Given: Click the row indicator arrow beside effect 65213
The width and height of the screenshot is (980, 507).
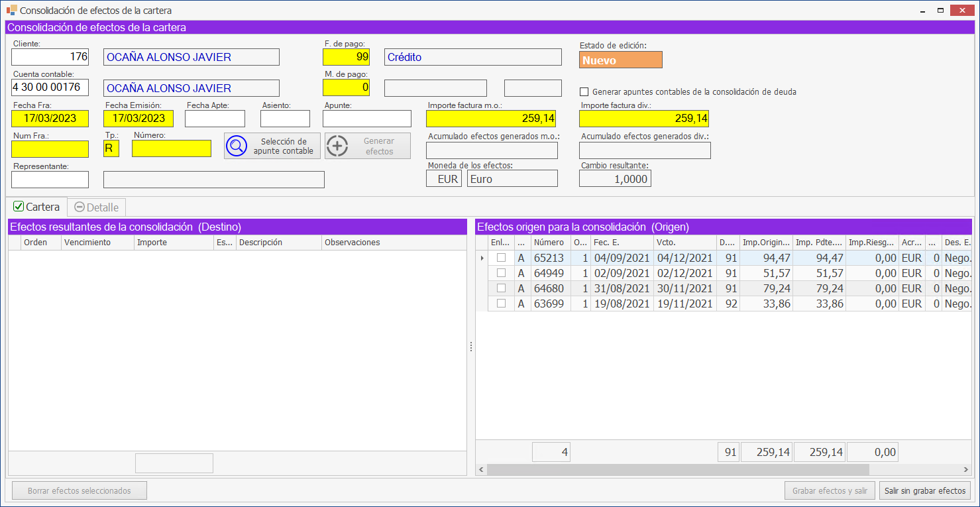Looking at the screenshot, I should pos(482,258).
